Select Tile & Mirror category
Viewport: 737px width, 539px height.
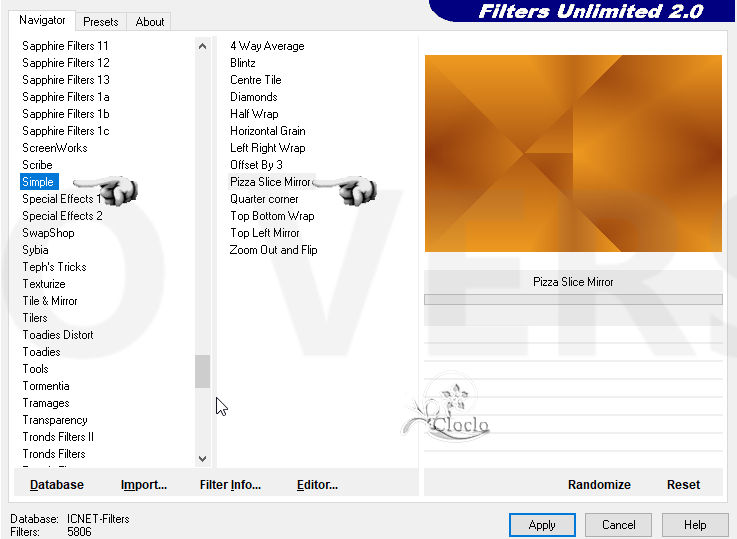pyautogui.click(x=50, y=301)
